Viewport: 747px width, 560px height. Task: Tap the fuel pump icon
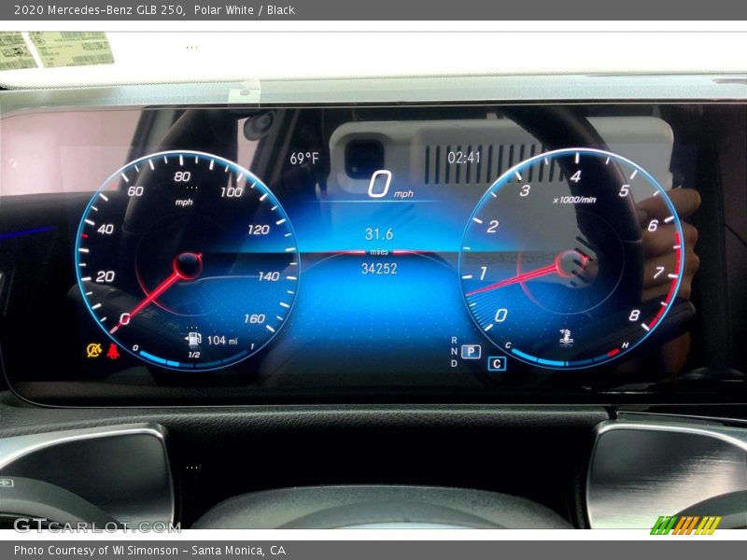[x=193, y=339]
